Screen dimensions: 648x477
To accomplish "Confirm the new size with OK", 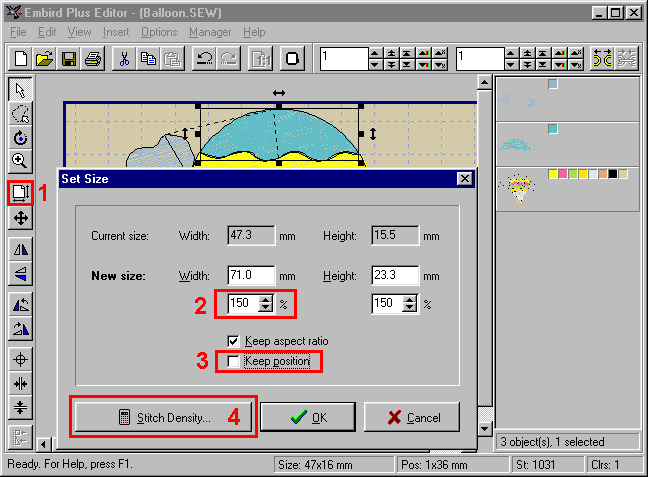I will [x=308, y=417].
